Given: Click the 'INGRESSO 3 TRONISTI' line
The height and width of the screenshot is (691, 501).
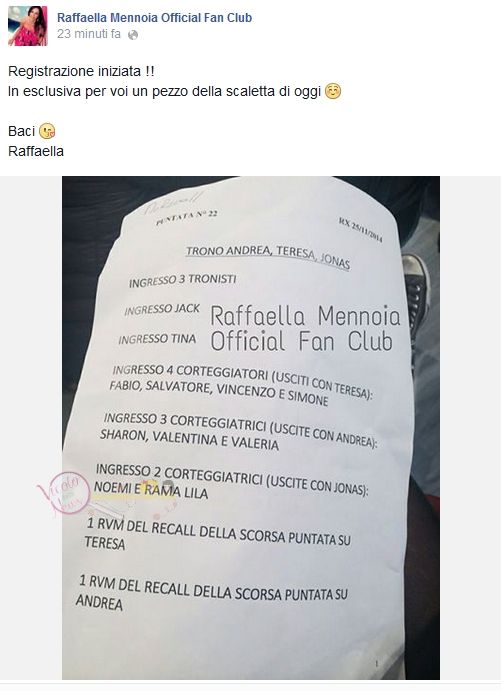Looking at the screenshot, I should point(182,280).
